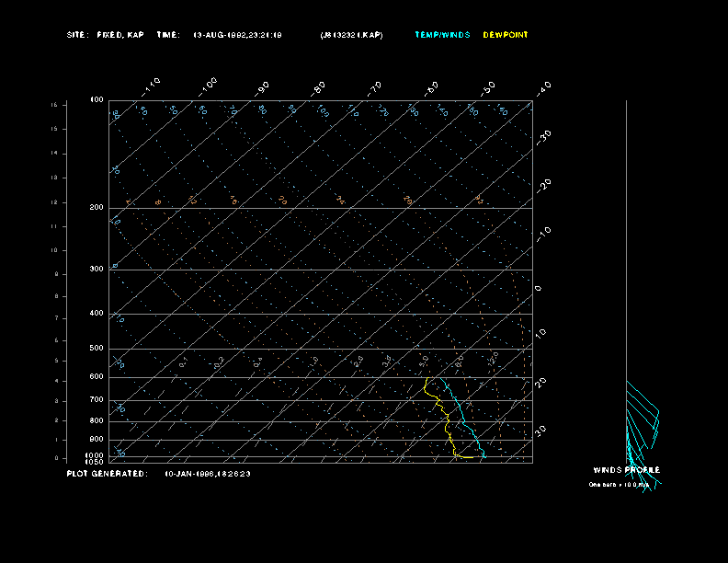Select the file identifier ending in .KAP in parentheses
This screenshot has width=728, height=563.
click(x=351, y=35)
